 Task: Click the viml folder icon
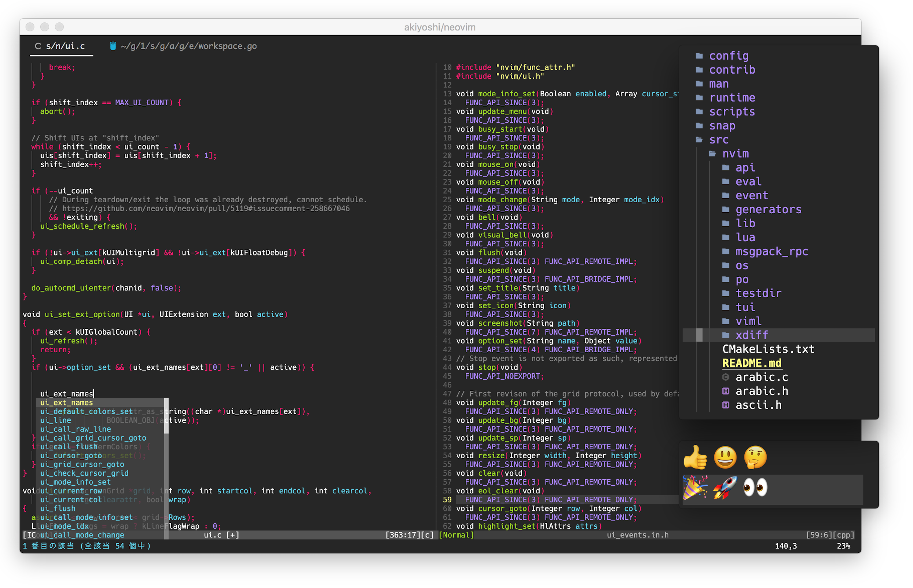726,322
